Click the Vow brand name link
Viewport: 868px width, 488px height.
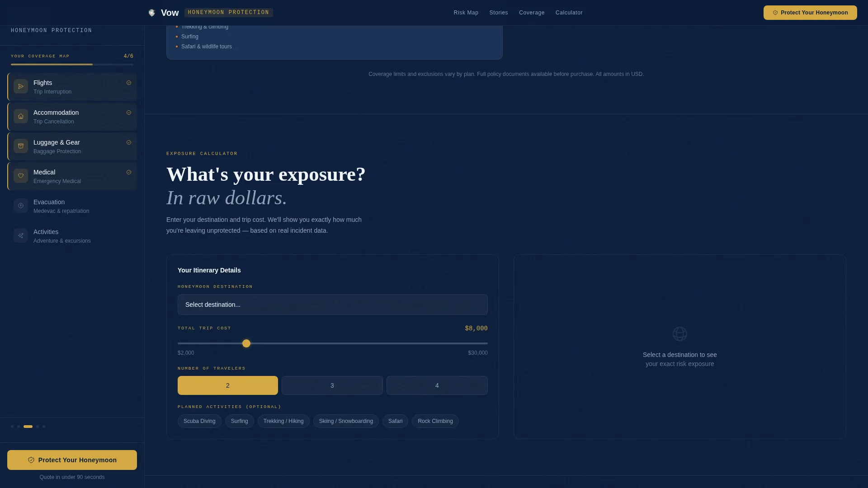click(170, 13)
